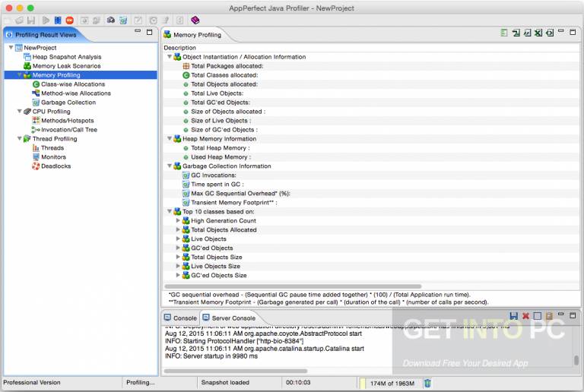The width and height of the screenshot is (584, 392).
Task: Select the Transient Memory Footprint row
Action: (370, 203)
